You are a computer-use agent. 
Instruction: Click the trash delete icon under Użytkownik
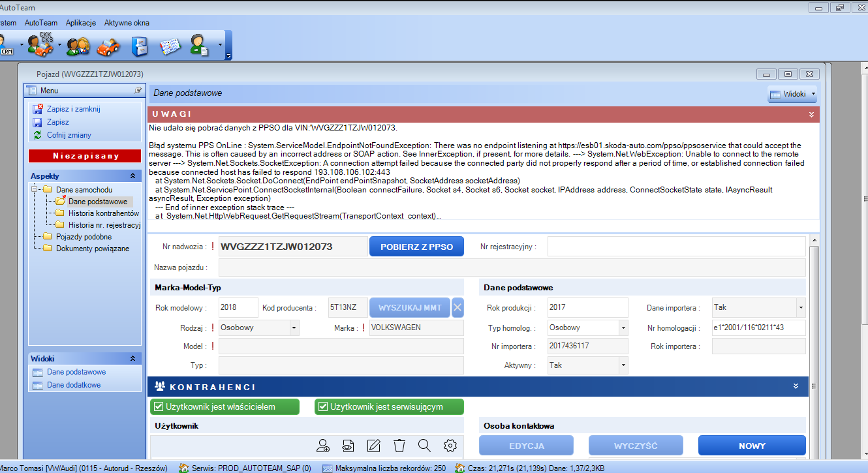point(399,446)
